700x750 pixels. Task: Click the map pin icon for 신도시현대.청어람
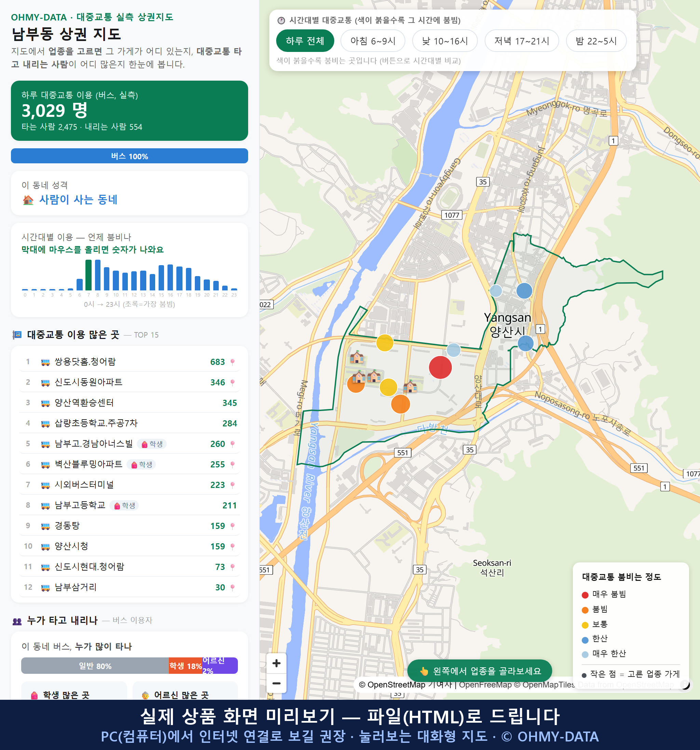click(x=232, y=567)
